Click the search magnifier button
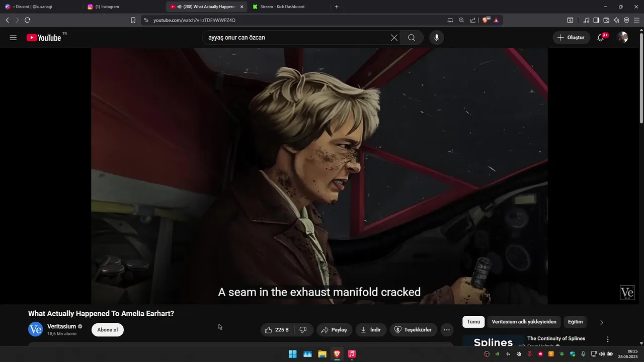 (412, 38)
